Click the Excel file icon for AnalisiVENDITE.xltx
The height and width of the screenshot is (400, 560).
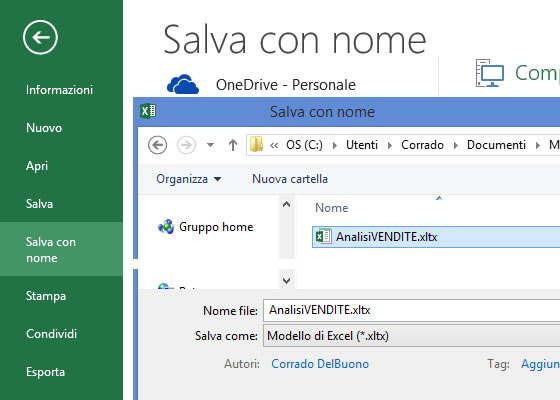click(x=324, y=236)
